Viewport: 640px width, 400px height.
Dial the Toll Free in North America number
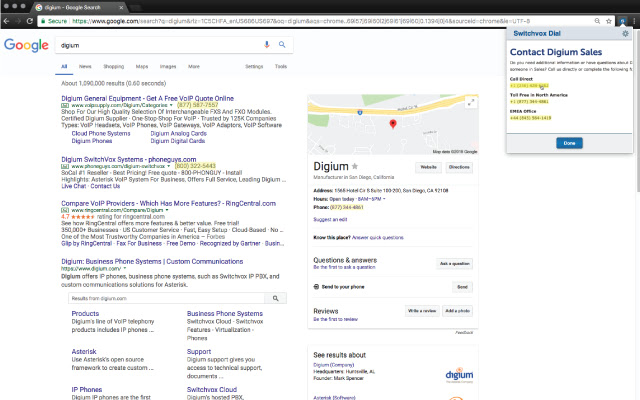(529, 102)
